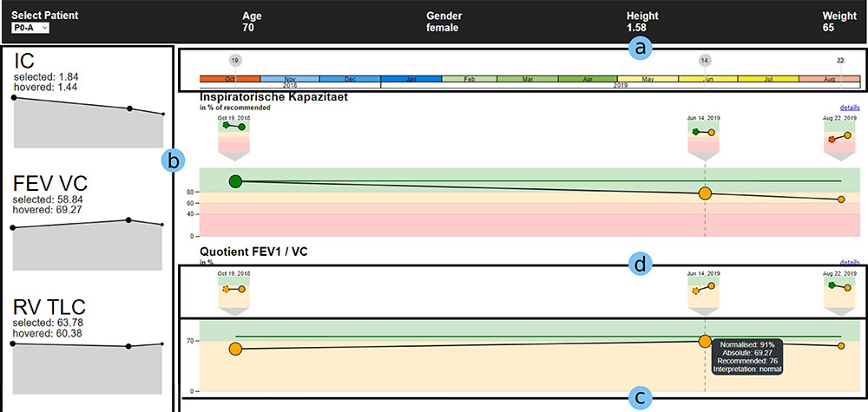
Task: Select first orange point in FEV1 / VC chart
Action: point(236,349)
